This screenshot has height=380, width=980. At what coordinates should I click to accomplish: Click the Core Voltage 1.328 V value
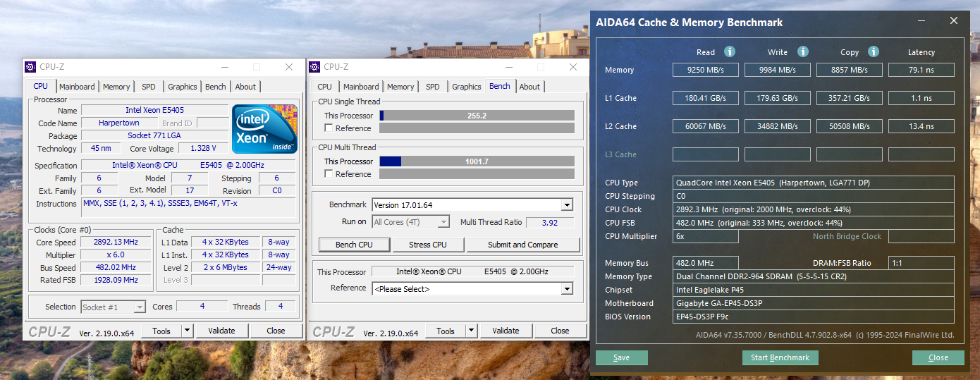pyautogui.click(x=204, y=149)
